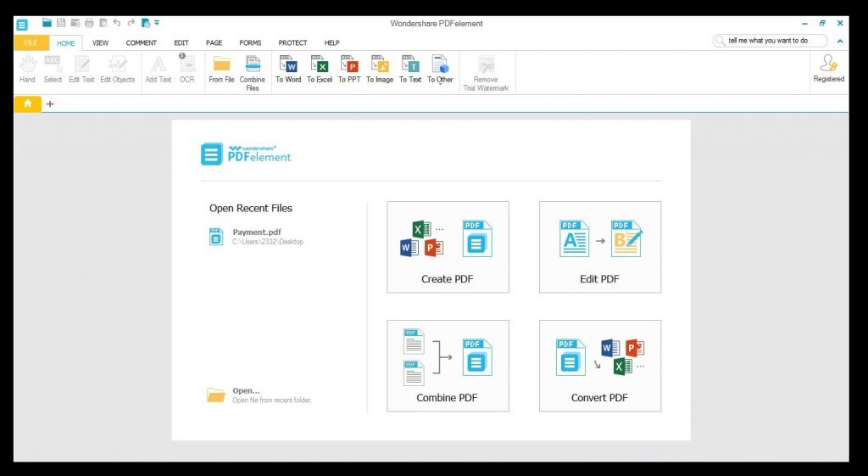Click the recent files clock icon

(146, 23)
